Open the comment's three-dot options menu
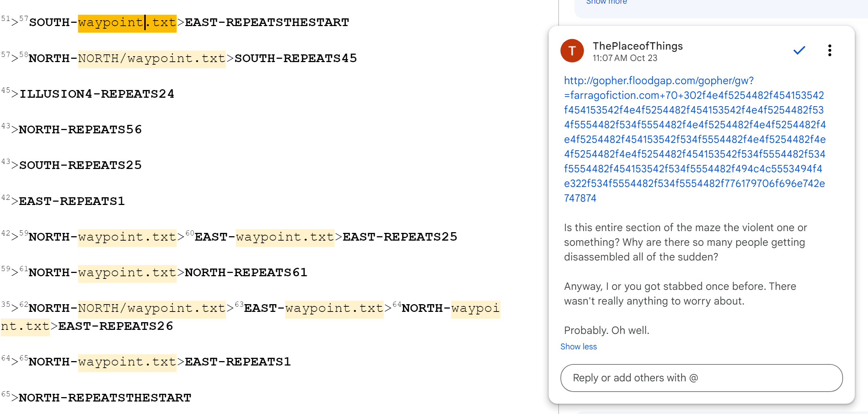Screen dimensions: 868x414 (x=829, y=50)
